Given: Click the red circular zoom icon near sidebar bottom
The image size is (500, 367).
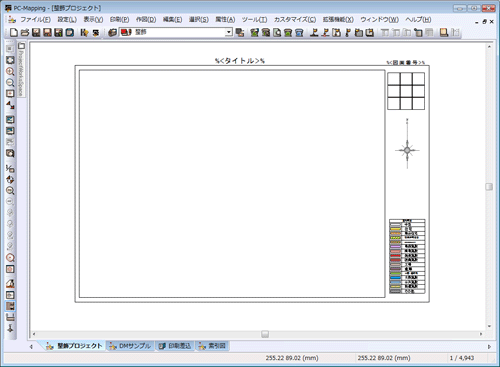Looking at the screenshot, I should coord(10,258).
